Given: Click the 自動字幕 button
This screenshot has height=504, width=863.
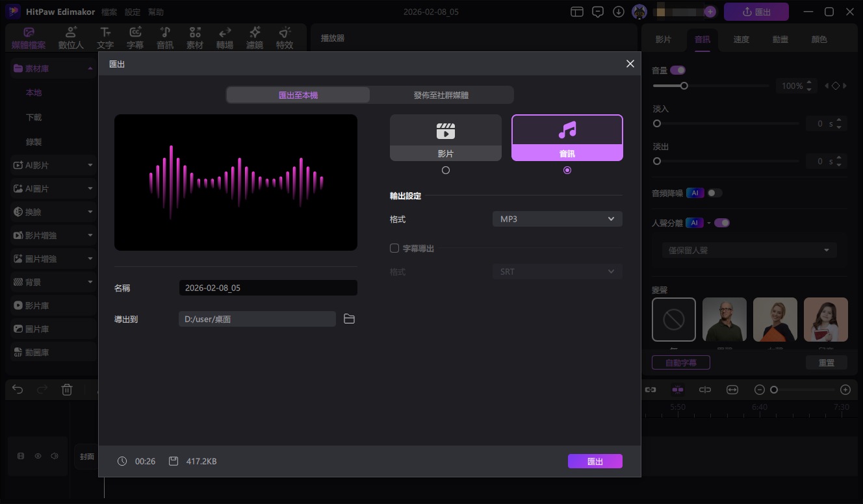Looking at the screenshot, I should (x=680, y=362).
